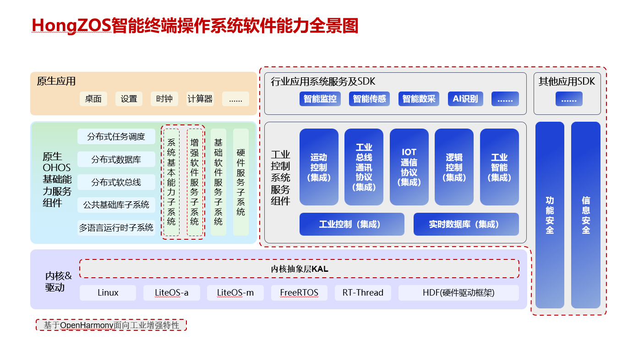
Task: Click the slide title starting with HongZOS
Action: pyautogui.click(x=195, y=26)
